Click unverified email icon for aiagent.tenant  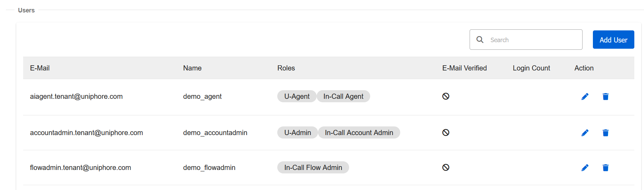pos(446,96)
